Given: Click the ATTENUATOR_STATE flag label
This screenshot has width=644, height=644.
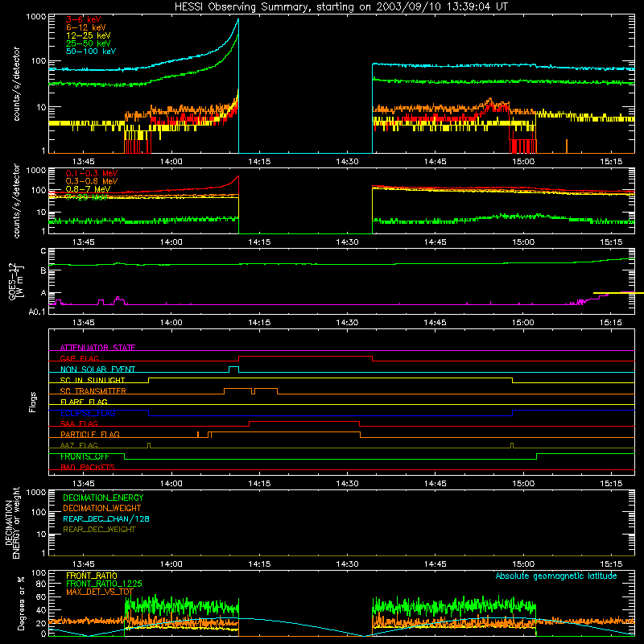Looking at the screenshot, I should pos(97,348).
